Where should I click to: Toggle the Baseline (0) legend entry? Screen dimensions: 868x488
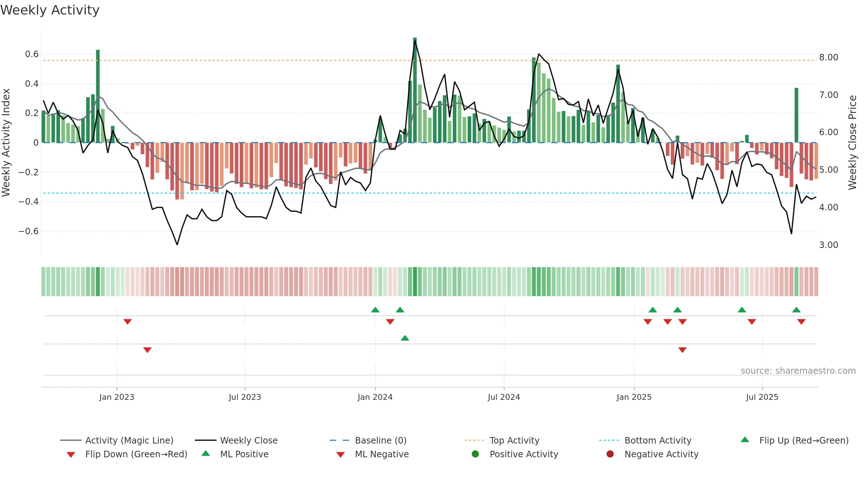click(368, 440)
